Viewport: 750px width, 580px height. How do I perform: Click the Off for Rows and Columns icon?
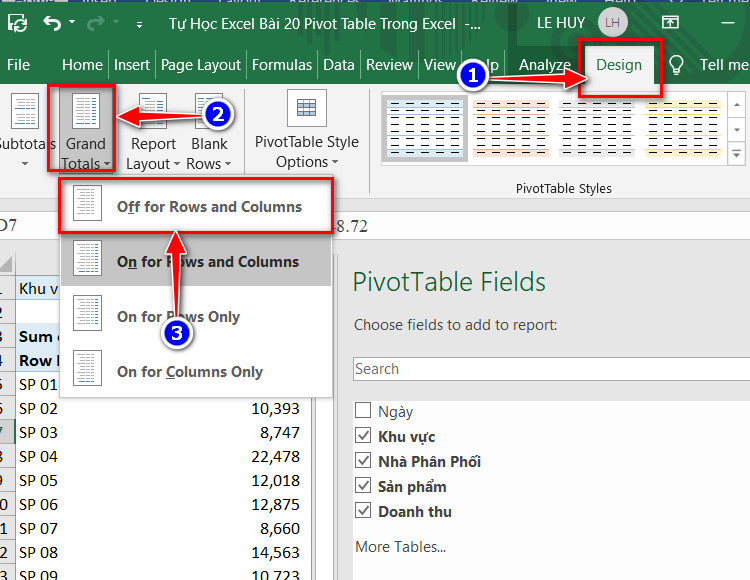point(88,203)
